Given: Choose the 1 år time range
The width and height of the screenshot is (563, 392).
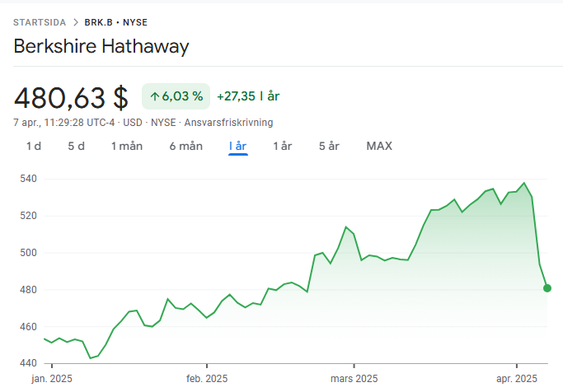Looking at the screenshot, I should point(282,146).
